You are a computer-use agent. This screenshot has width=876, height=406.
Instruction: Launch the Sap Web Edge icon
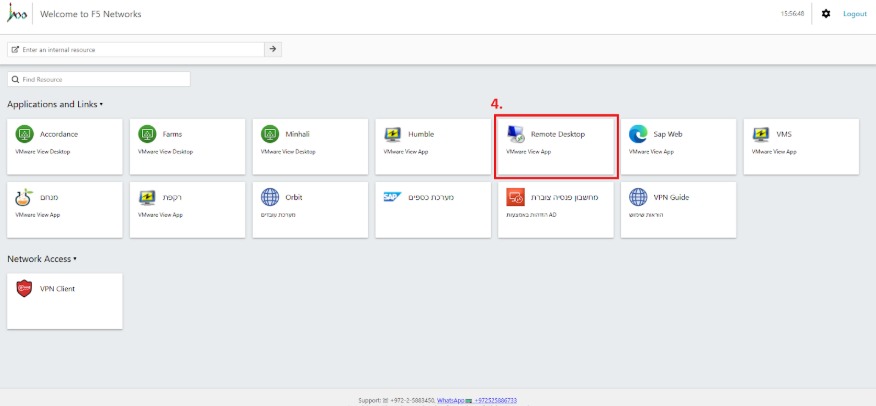click(638, 134)
